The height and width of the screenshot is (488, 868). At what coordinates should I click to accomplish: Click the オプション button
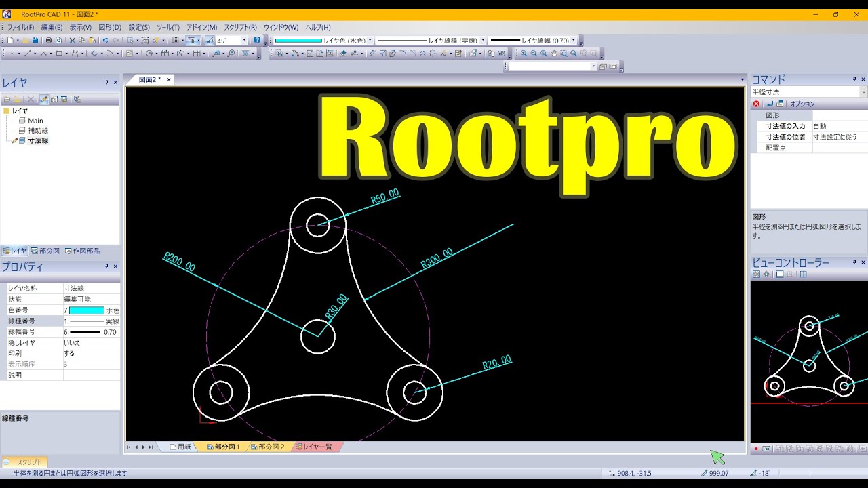pyautogui.click(x=802, y=104)
